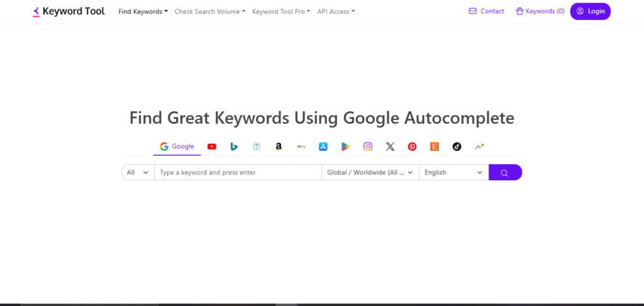
Task: Open the Keywords (0) basket
Action: (540, 11)
